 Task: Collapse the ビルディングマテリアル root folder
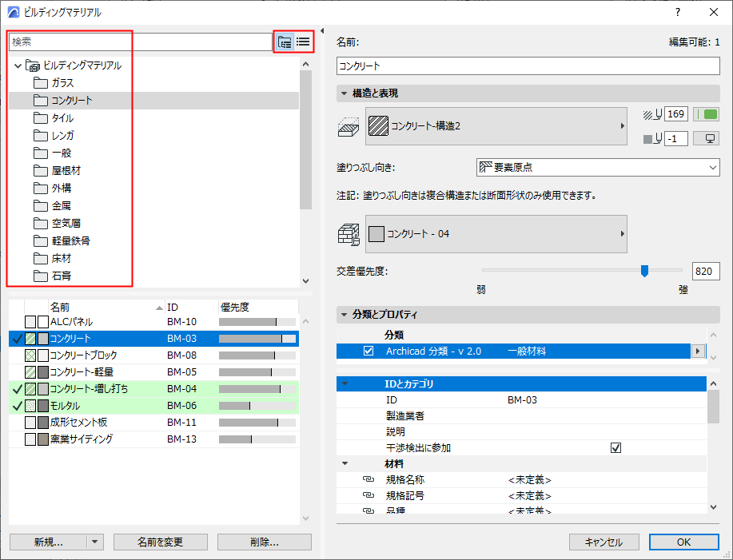coord(18,66)
